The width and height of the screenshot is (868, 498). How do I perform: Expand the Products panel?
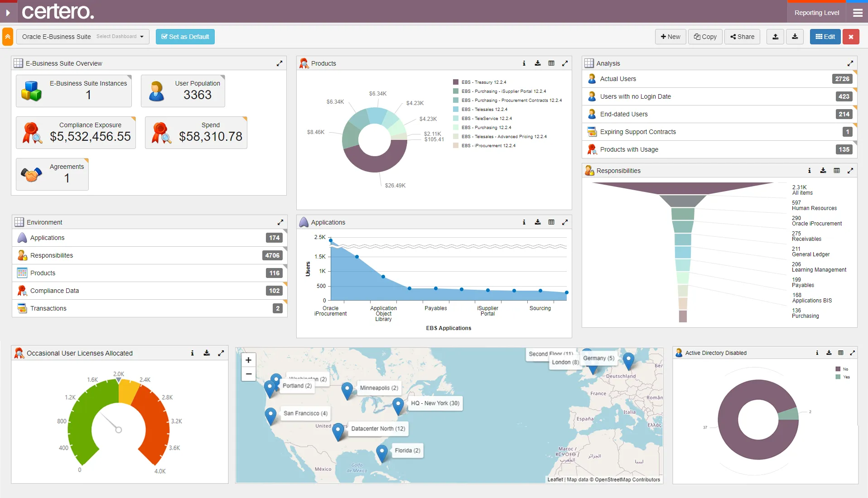(565, 63)
